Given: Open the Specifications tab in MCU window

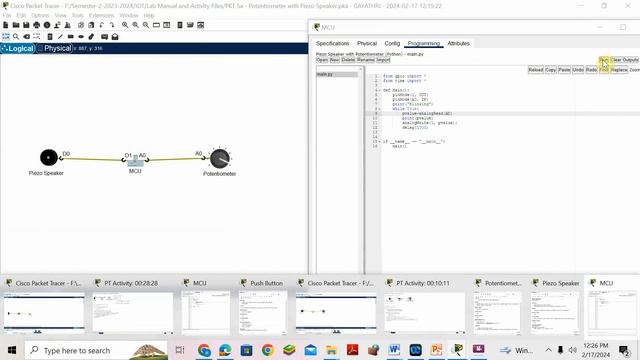Looking at the screenshot, I should click(333, 43).
